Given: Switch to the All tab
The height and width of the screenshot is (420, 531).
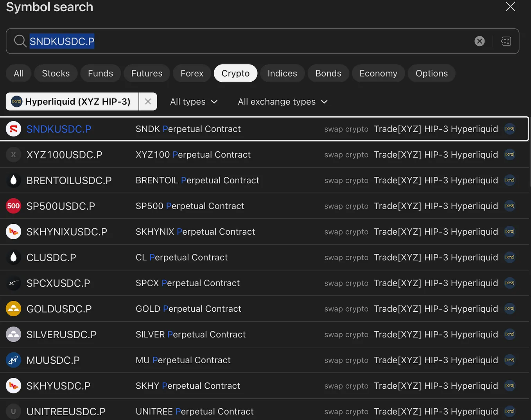Looking at the screenshot, I should 19,74.
